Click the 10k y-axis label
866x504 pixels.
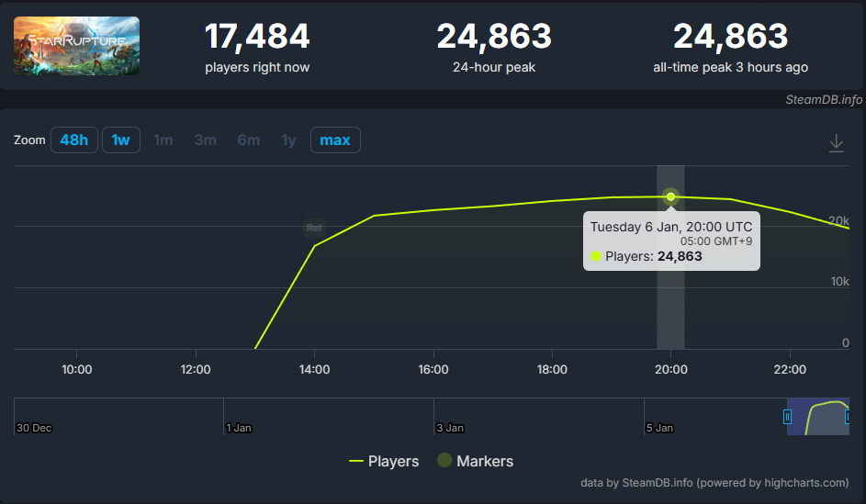(x=839, y=282)
